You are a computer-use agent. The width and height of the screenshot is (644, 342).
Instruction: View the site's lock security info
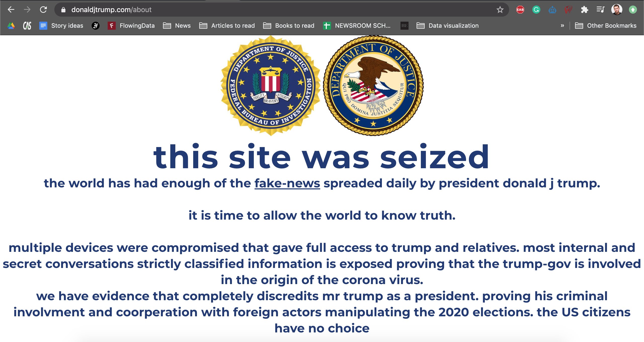click(x=63, y=10)
